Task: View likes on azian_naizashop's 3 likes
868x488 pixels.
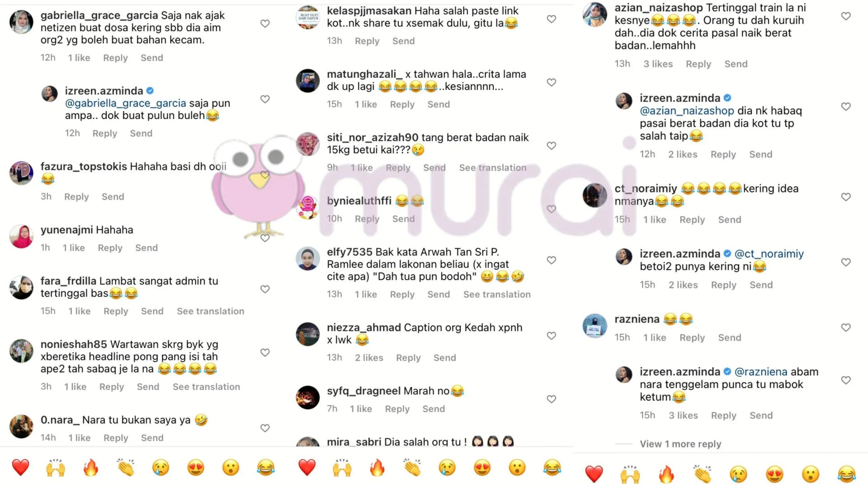Action: [x=658, y=64]
